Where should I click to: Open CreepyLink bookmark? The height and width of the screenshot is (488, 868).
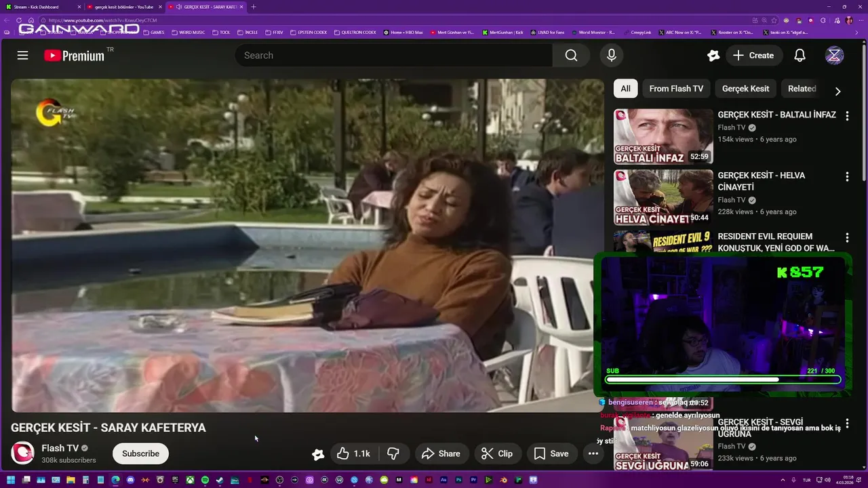coord(637,32)
